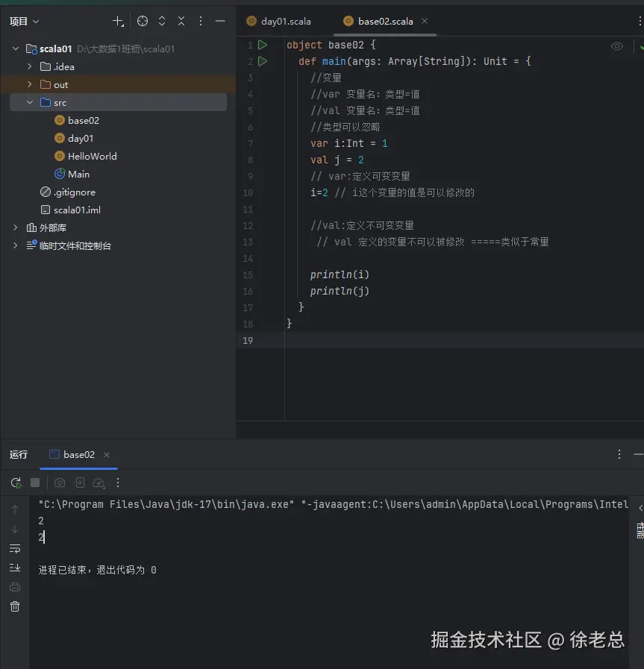Switch to day01.scala editor tab
The width and height of the screenshot is (644, 669).
pos(278,22)
